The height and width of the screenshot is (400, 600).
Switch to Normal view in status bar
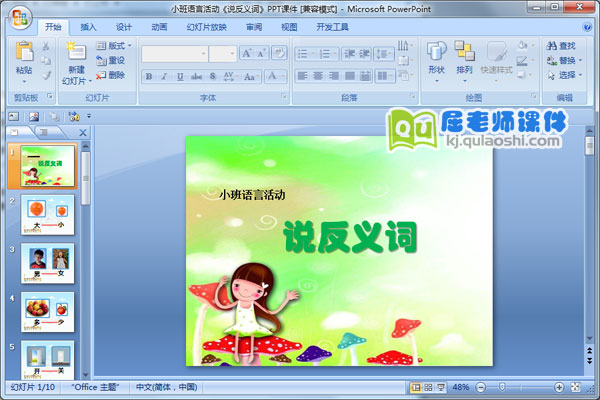pos(416,387)
